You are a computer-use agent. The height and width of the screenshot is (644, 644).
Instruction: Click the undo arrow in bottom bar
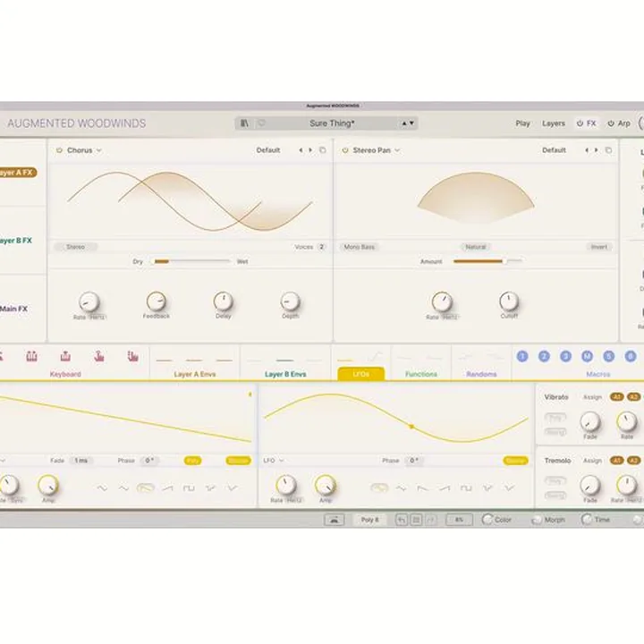click(402, 520)
